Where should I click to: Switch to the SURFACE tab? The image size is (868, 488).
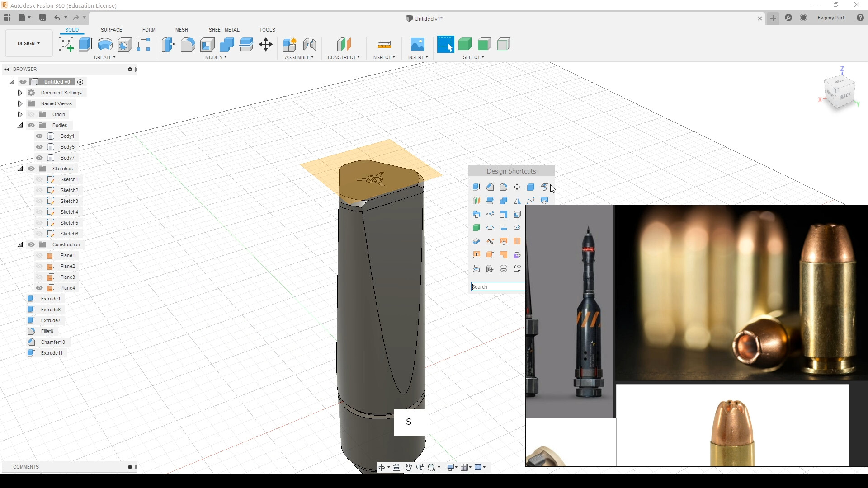(x=111, y=30)
